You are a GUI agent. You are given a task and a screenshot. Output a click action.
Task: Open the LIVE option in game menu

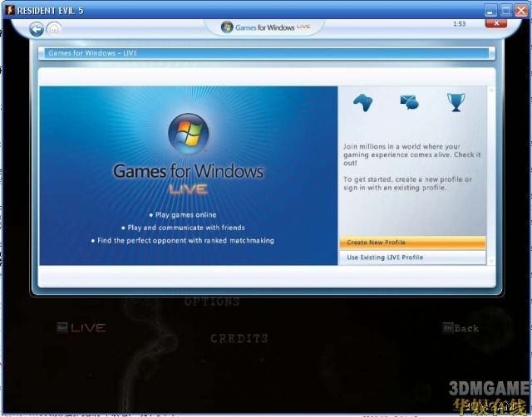81,328
